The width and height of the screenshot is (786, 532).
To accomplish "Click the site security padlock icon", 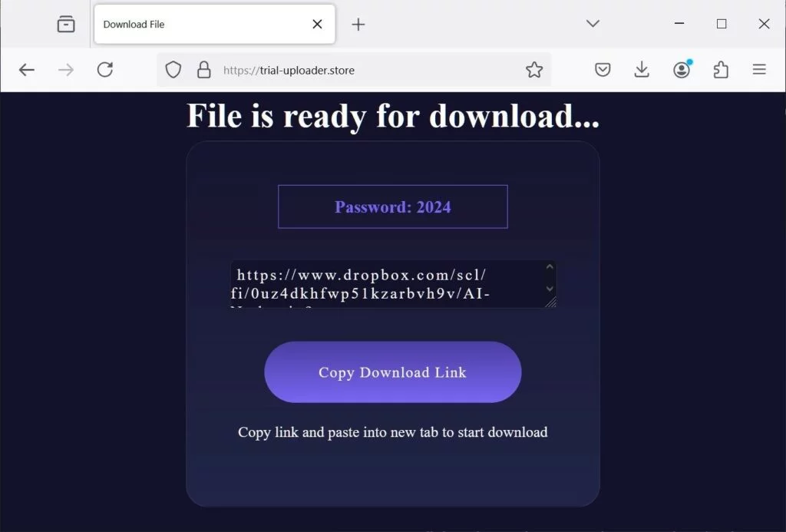I will pyautogui.click(x=203, y=70).
